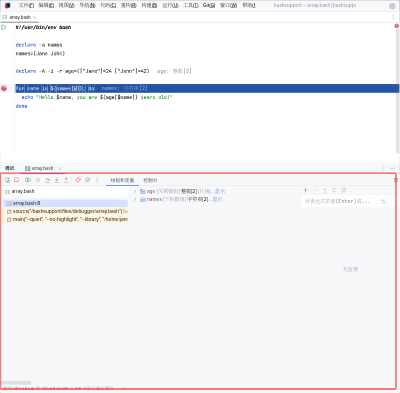The image size is (400, 393).
Task: Click the horizontal scrollbar in frames pane
Action: tap(16, 383)
